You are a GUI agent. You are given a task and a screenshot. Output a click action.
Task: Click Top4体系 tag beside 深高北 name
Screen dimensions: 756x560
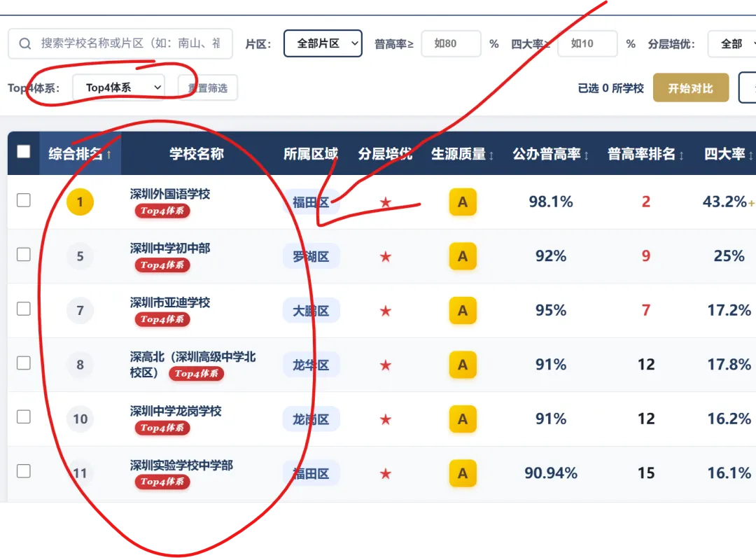(x=196, y=373)
